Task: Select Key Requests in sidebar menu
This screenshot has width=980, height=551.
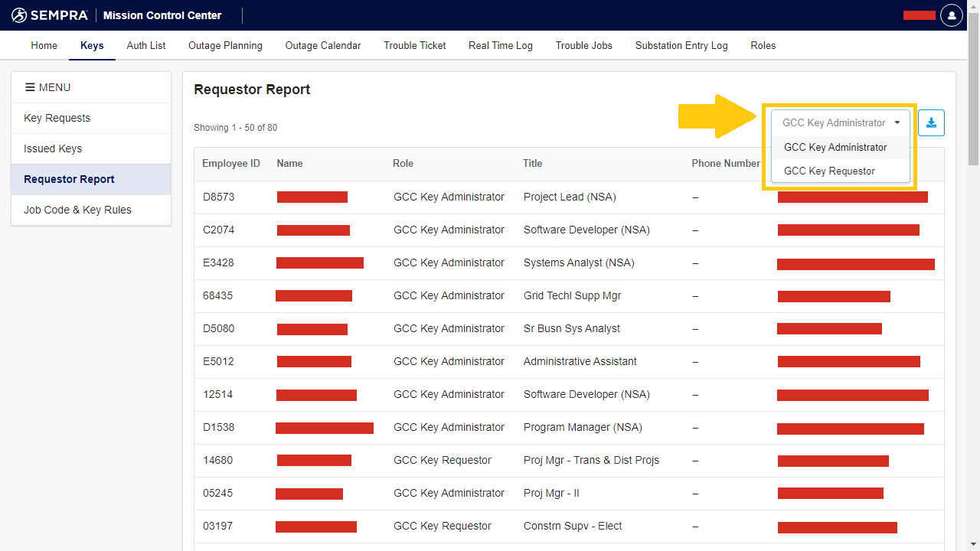Action: tap(57, 119)
